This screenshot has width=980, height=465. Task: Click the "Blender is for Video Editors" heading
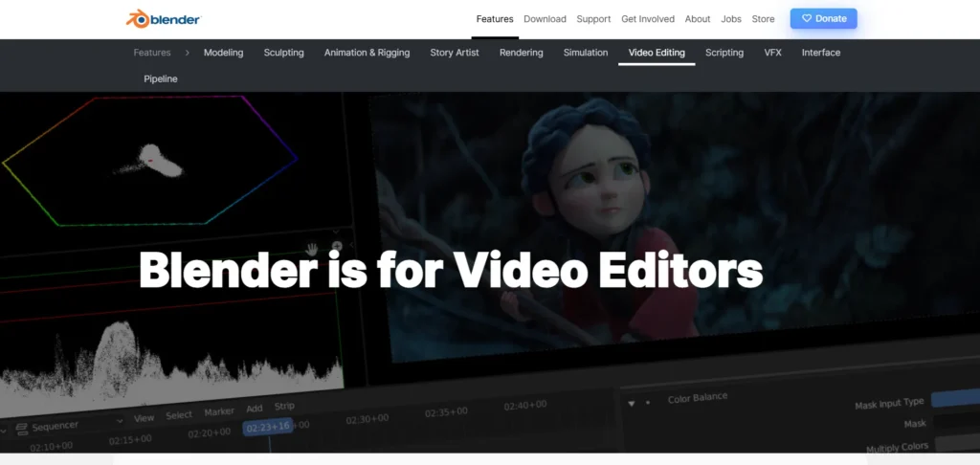[451, 270]
